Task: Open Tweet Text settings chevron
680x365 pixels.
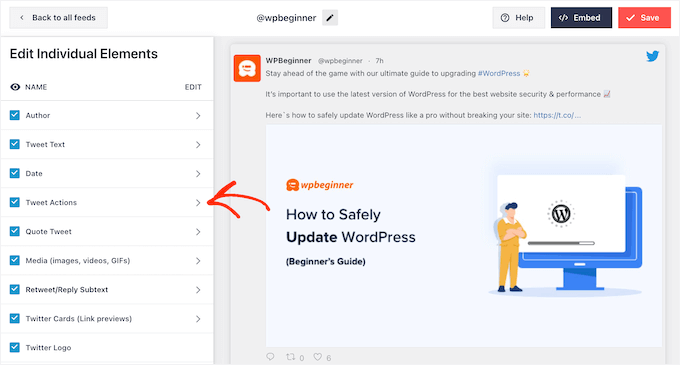Action: pos(198,144)
